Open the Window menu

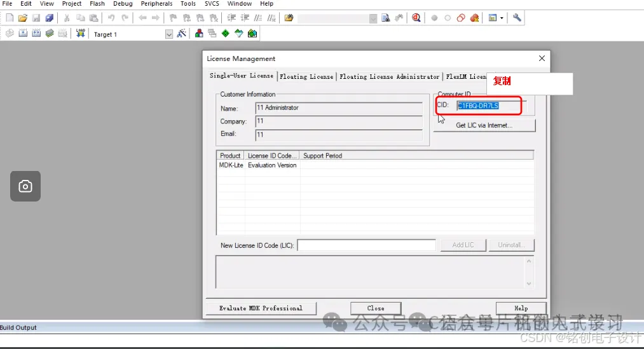pyautogui.click(x=240, y=4)
